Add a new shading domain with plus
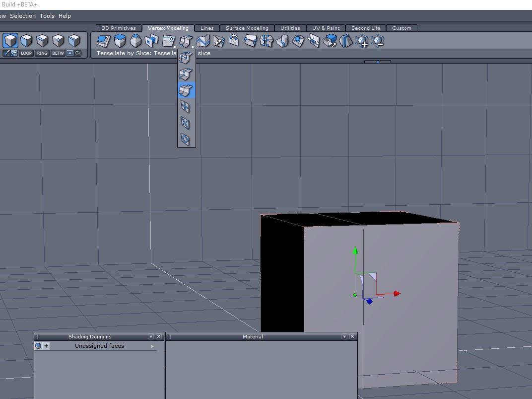Viewport: 532px width, 399px height. point(46,346)
